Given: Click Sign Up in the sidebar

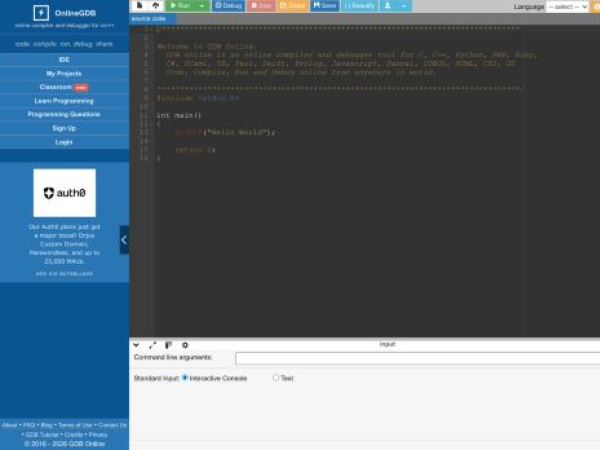Looking at the screenshot, I should (x=64, y=128).
